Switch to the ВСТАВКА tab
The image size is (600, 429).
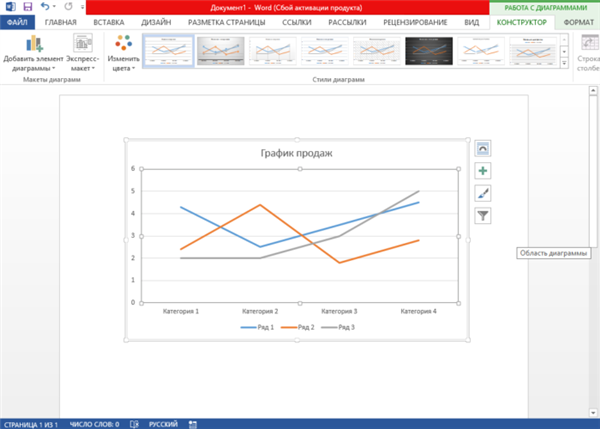coord(109,22)
